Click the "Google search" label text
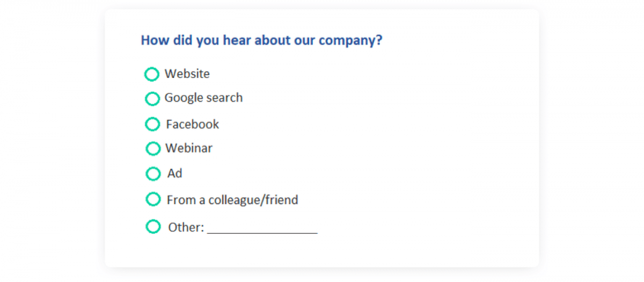The width and height of the screenshot is (644, 282). 203,98
